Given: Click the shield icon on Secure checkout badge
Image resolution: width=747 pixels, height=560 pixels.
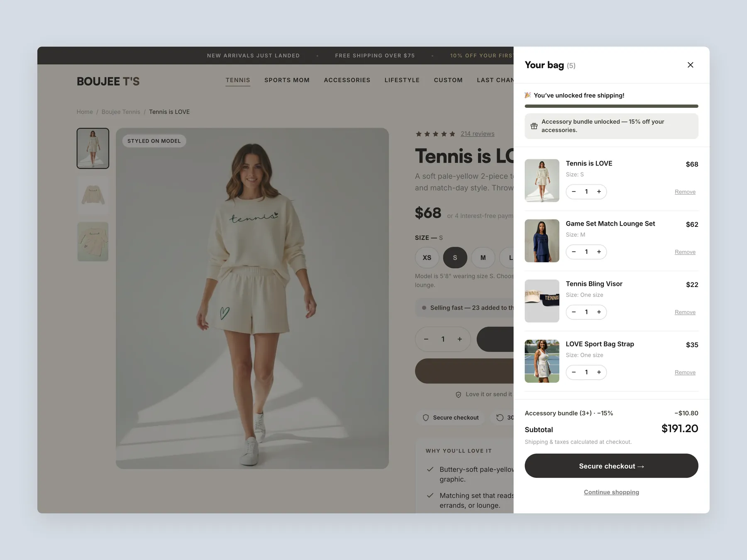Looking at the screenshot, I should 425,418.
